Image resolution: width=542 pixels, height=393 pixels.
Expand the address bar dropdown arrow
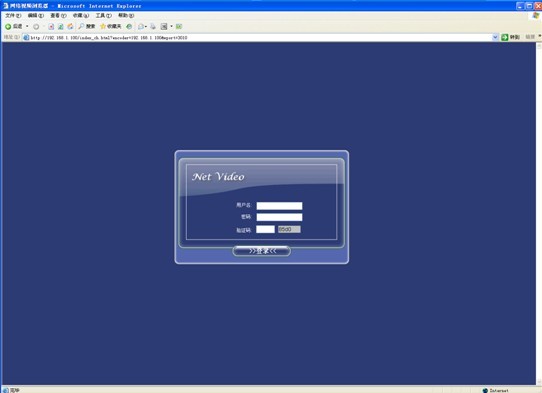point(495,37)
